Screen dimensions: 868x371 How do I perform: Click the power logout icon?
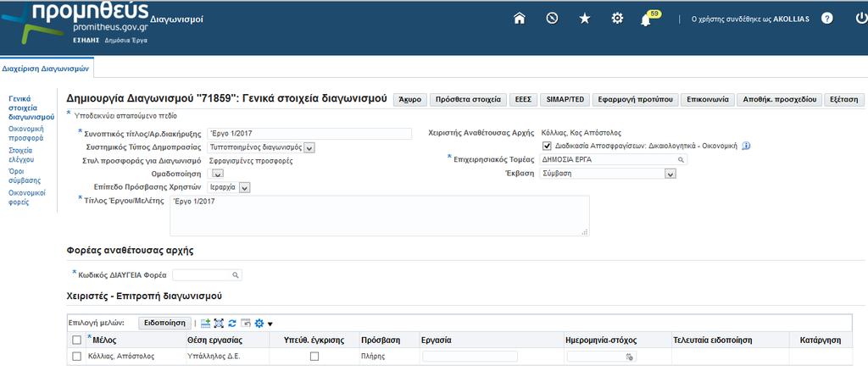(x=861, y=19)
